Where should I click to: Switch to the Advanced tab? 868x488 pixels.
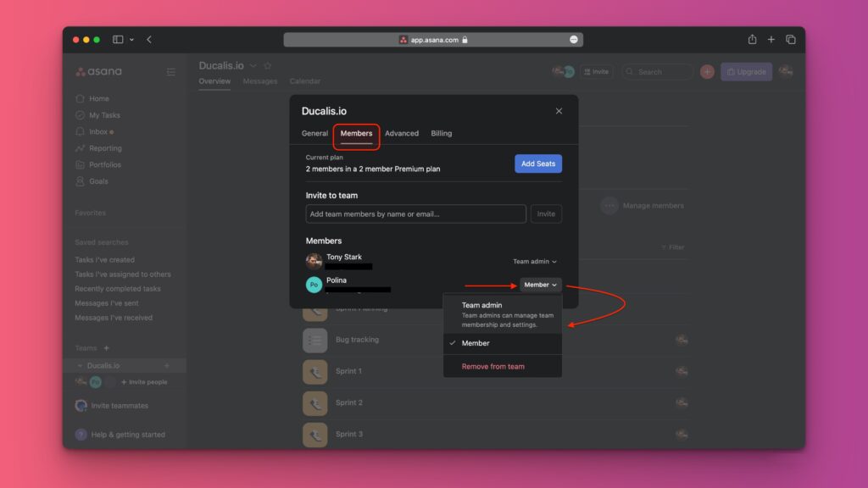[x=402, y=133]
